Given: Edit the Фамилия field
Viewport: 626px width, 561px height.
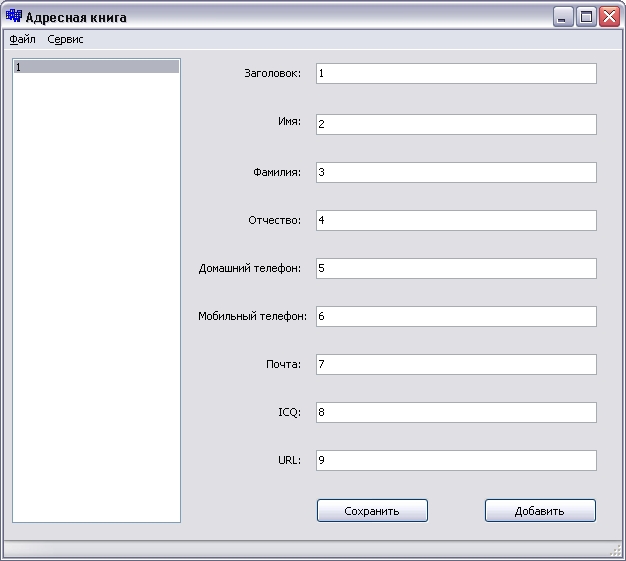Looking at the screenshot, I should click(x=456, y=172).
